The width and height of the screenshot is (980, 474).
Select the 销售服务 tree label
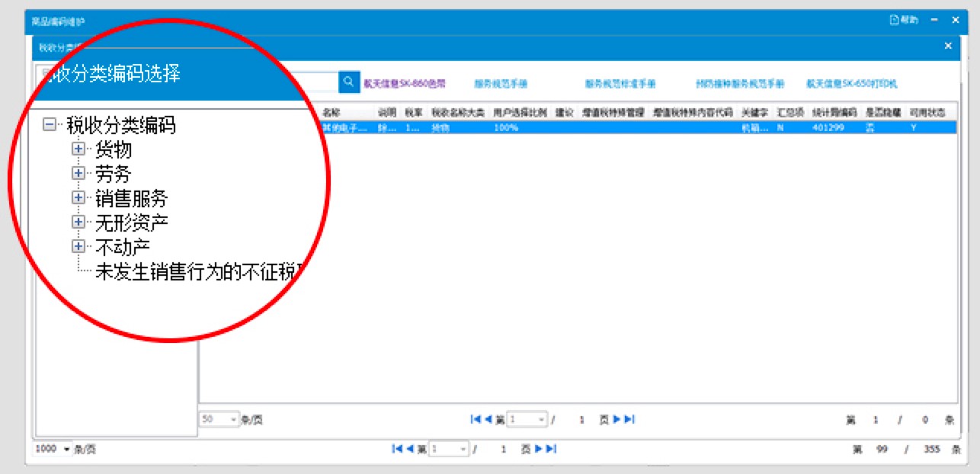pyautogui.click(x=131, y=198)
